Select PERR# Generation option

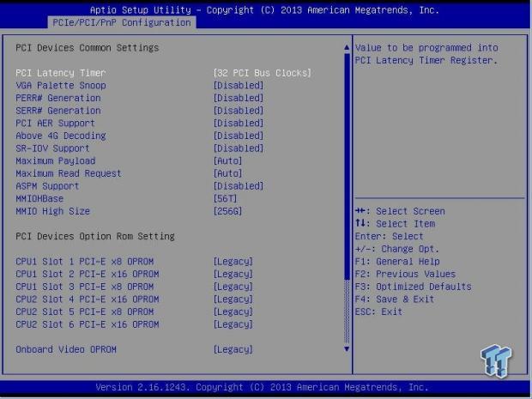[x=58, y=98]
